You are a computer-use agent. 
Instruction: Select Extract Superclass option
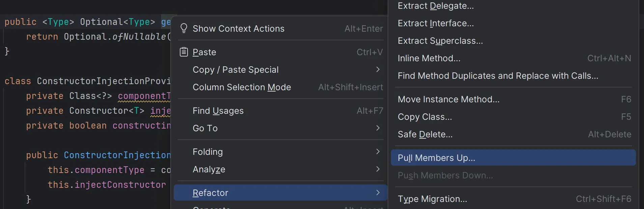pos(440,41)
